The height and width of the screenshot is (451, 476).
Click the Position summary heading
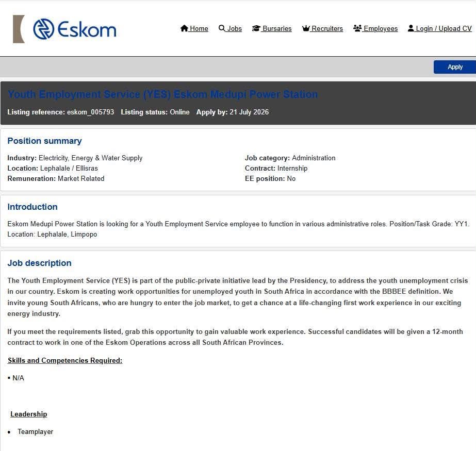(45, 141)
